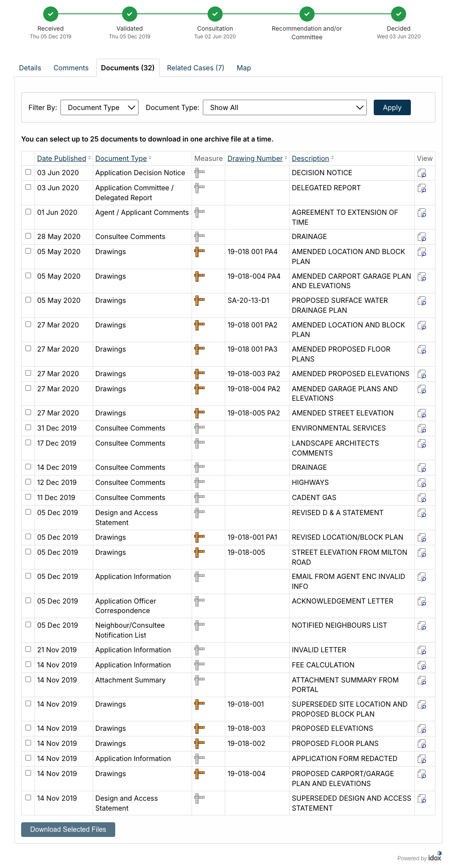View ACKNOWLEDGEMENT LETTER document

click(x=422, y=602)
